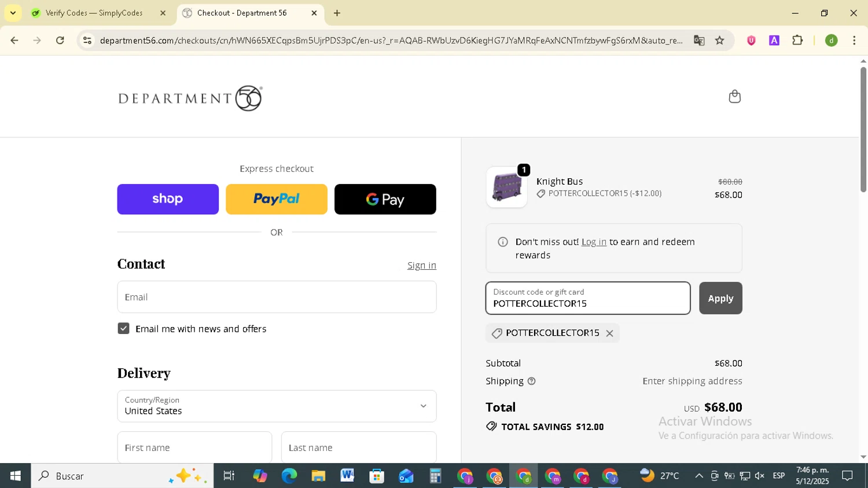Expand the tab search dropdown arrow
The height and width of the screenshot is (488, 868).
point(13,13)
